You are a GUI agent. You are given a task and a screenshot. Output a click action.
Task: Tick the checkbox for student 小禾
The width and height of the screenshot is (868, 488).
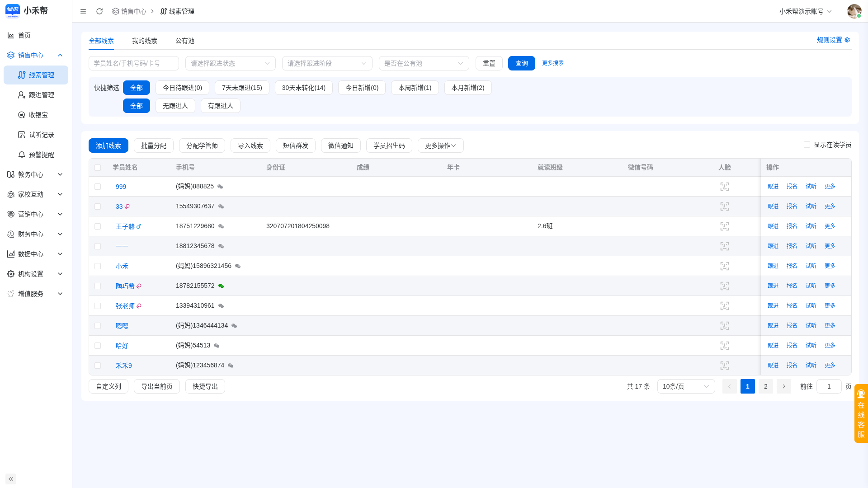[98, 266]
